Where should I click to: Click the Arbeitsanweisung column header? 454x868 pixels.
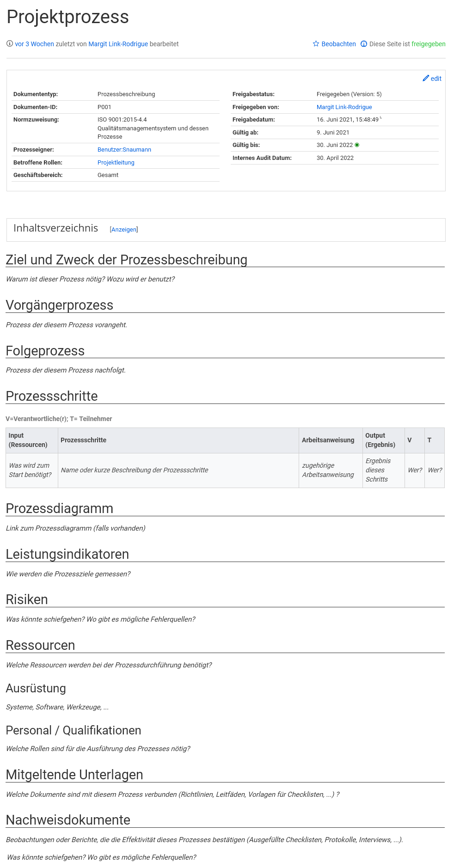tap(328, 440)
